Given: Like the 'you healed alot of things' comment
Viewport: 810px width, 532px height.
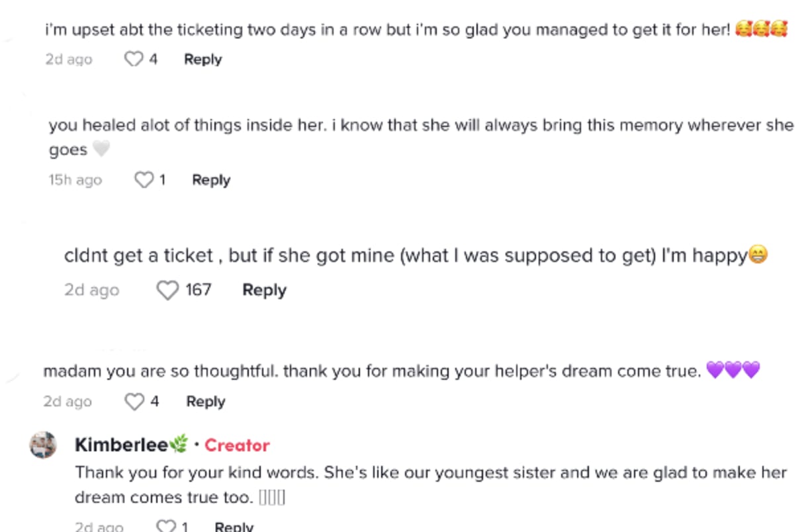Looking at the screenshot, I should (x=144, y=180).
